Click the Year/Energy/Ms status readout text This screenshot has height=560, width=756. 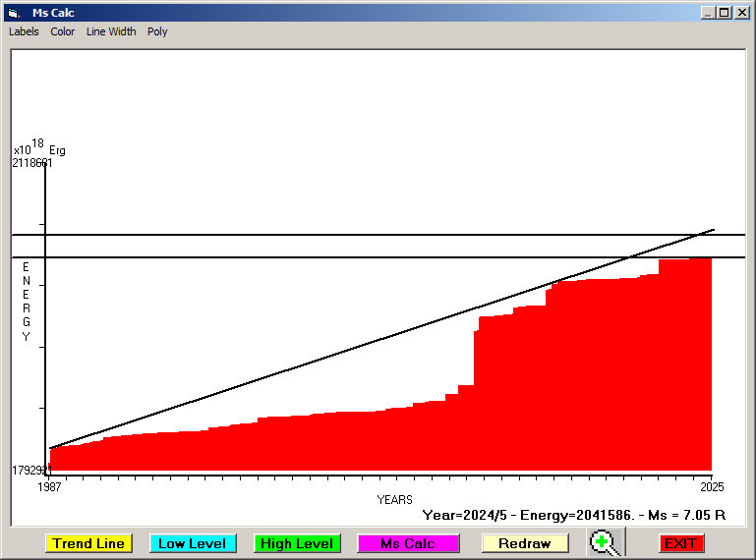tap(573, 514)
